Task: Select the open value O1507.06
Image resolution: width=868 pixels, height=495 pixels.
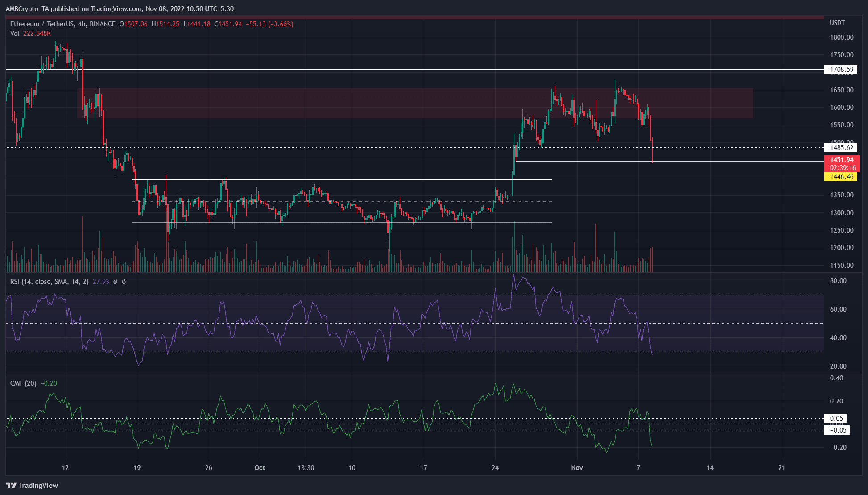Action: (133, 24)
